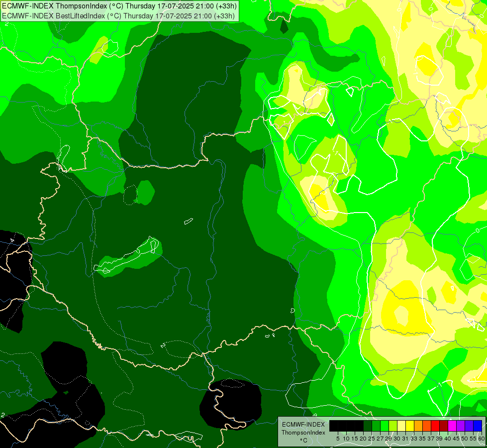Click legend tick label '37'
Image resolution: width=487 pixels, height=448 pixels.
431,439
